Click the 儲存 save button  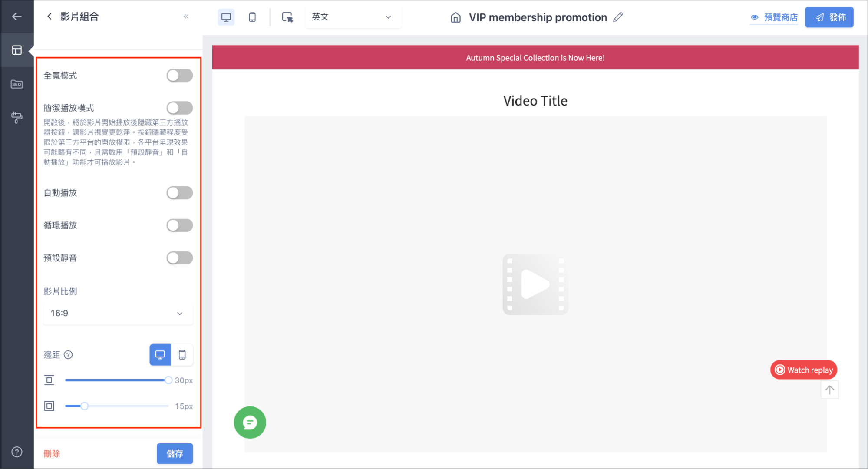(175, 453)
